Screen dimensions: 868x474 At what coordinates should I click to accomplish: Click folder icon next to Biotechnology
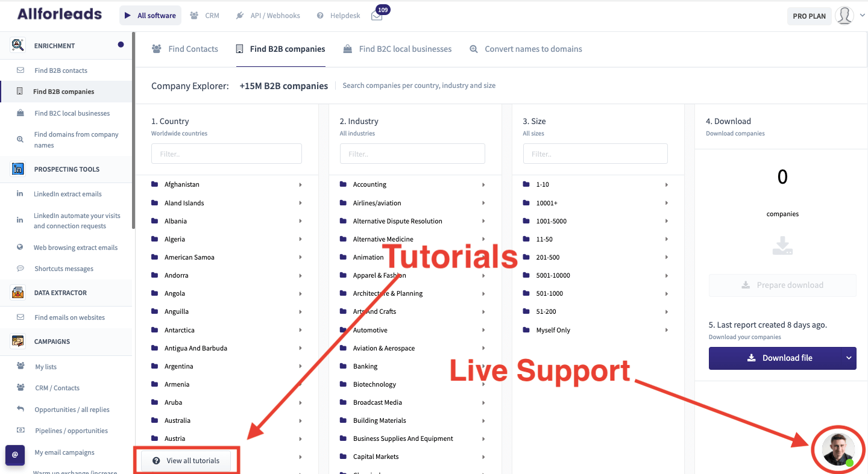(343, 384)
